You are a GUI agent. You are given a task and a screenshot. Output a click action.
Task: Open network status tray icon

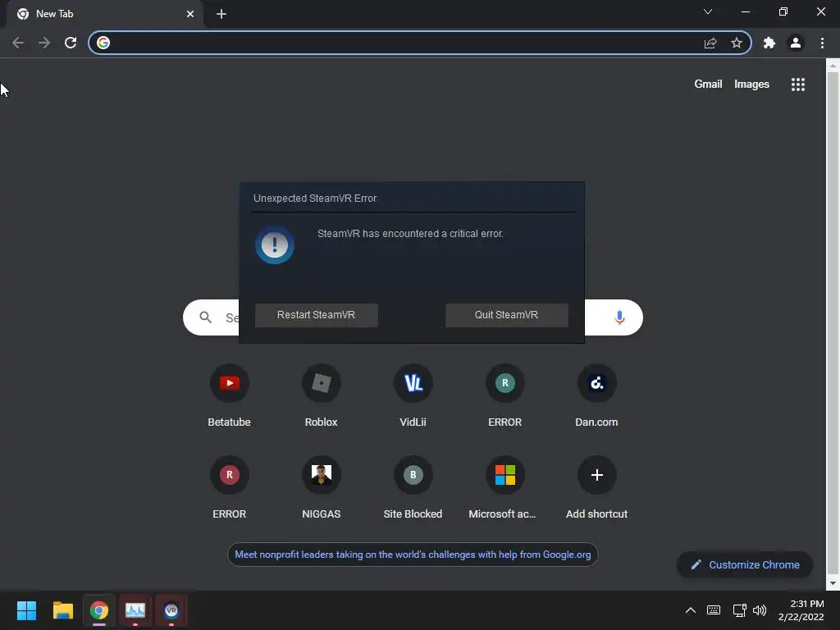coord(739,610)
